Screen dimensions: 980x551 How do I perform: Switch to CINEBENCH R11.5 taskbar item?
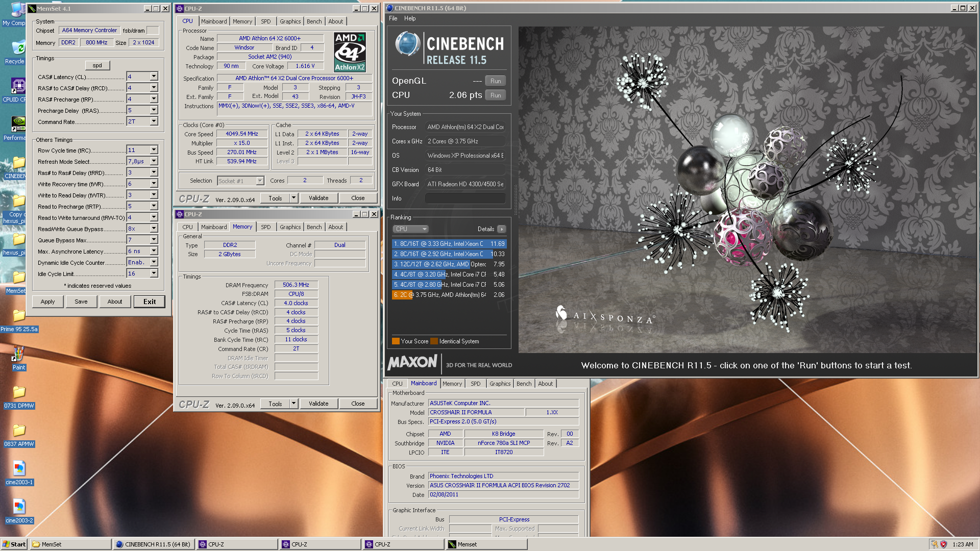[x=154, y=544]
